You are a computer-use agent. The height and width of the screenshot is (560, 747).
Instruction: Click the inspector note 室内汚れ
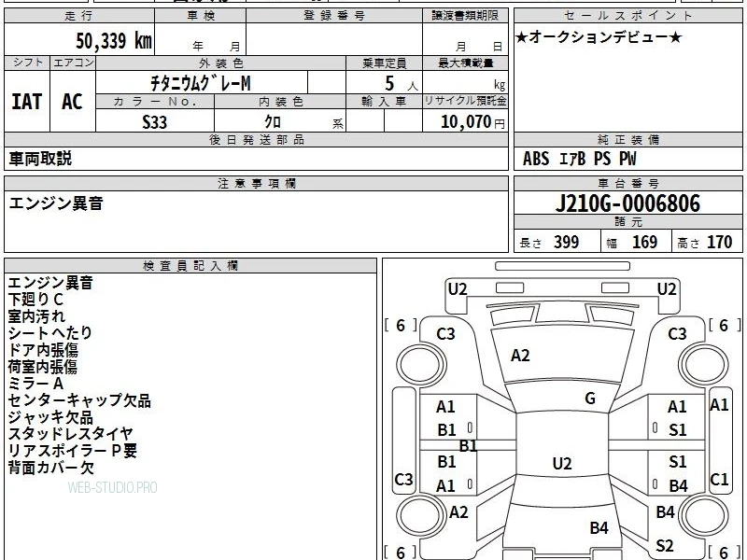36,315
